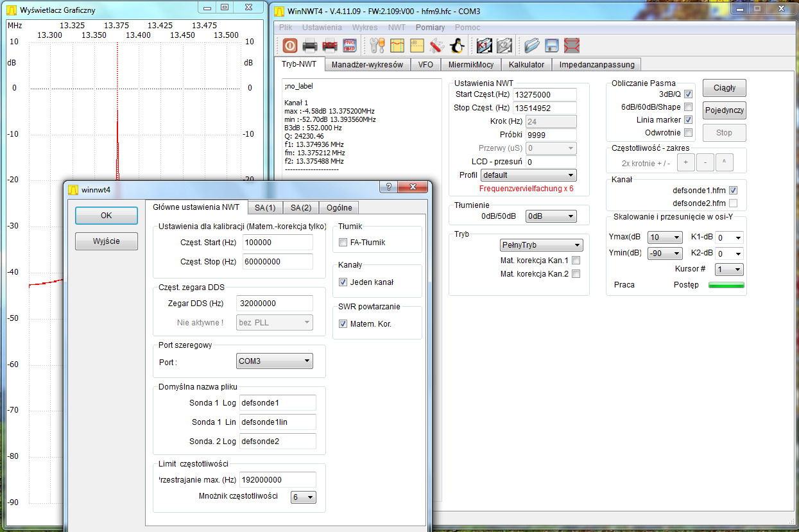The width and height of the screenshot is (799, 532).
Task: Open the wrench and screwdriver settings icon
Action: 377,46
